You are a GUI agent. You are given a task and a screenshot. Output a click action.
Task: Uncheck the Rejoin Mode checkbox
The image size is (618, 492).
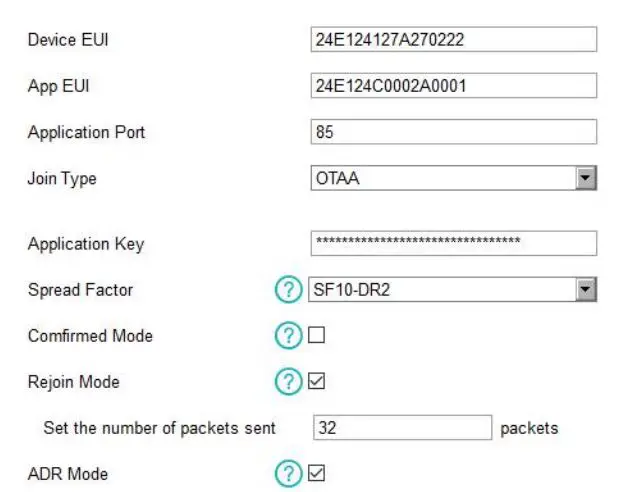317,381
